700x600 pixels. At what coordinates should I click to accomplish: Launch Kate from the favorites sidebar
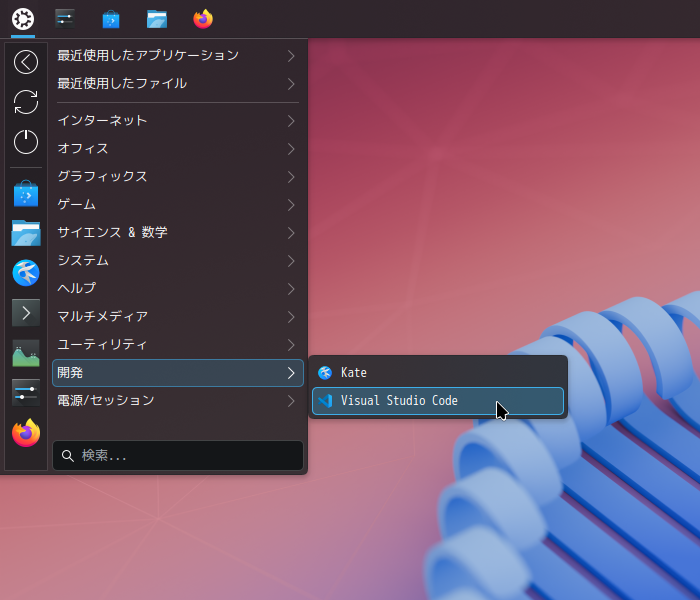pos(26,273)
